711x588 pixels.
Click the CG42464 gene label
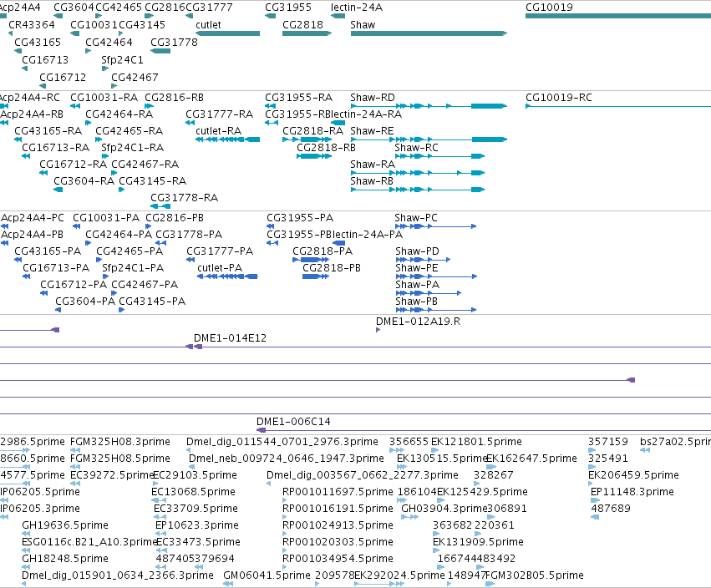coord(109,42)
